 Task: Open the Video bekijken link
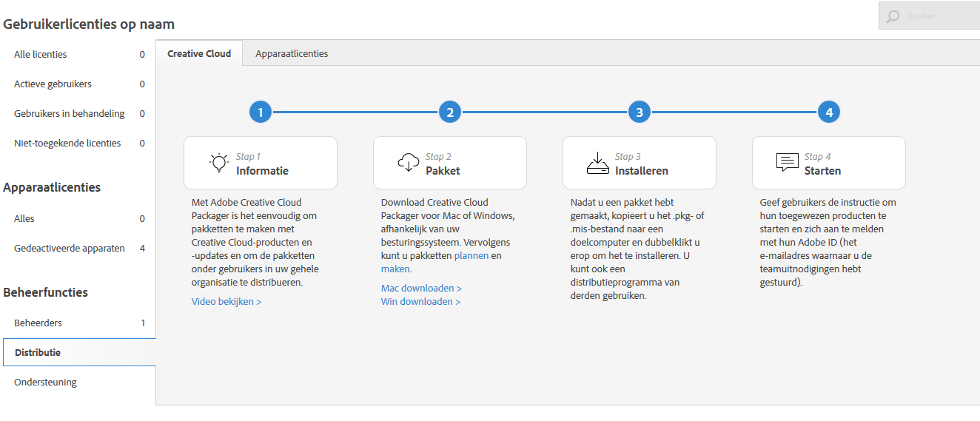tap(226, 301)
